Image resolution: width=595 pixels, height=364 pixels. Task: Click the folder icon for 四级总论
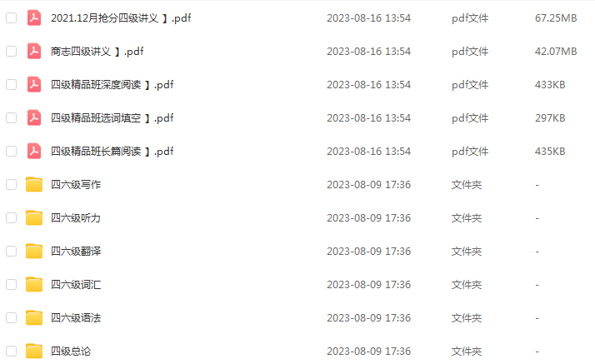[34, 352]
